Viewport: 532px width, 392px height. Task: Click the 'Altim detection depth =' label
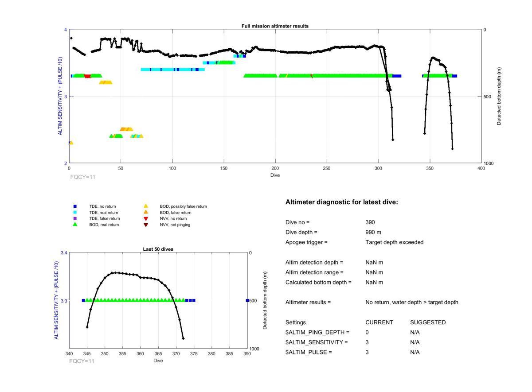[x=314, y=262]
